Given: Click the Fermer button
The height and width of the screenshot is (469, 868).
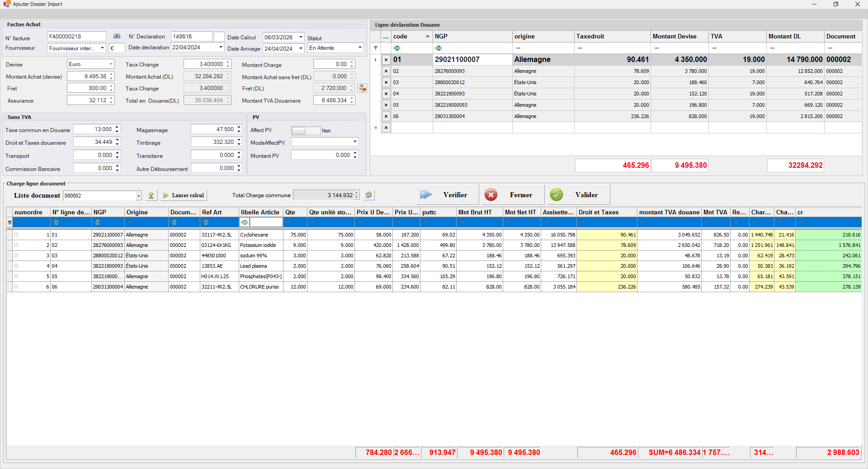Looking at the screenshot, I should pyautogui.click(x=513, y=195).
